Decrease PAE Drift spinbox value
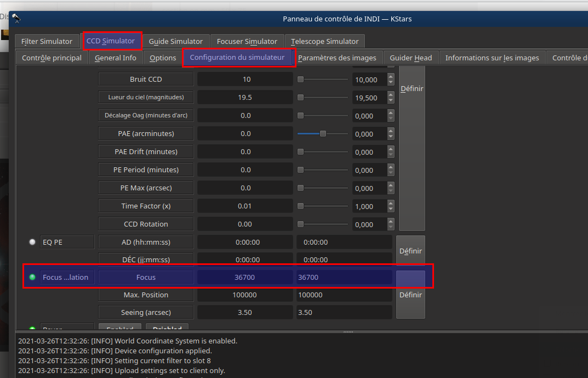The width and height of the screenshot is (588, 378). (x=391, y=155)
